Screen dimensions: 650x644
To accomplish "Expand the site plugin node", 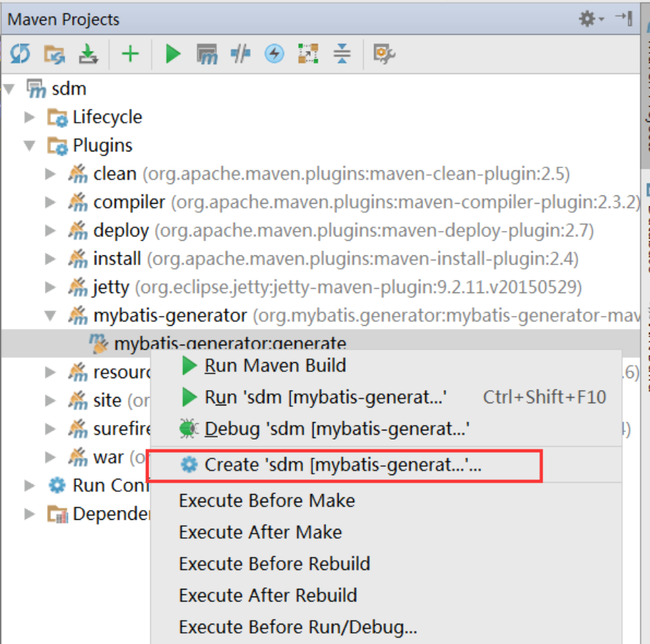I will [x=50, y=400].
